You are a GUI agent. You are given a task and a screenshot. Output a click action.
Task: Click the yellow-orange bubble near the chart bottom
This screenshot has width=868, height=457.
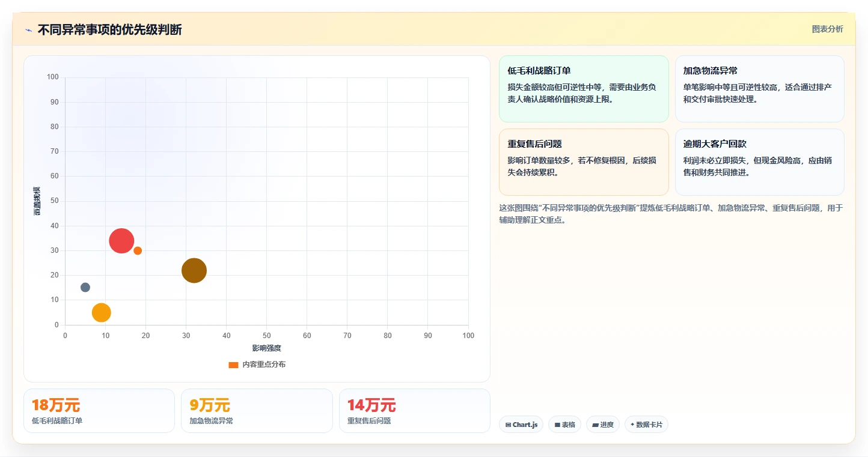pyautogui.click(x=102, y=312)
